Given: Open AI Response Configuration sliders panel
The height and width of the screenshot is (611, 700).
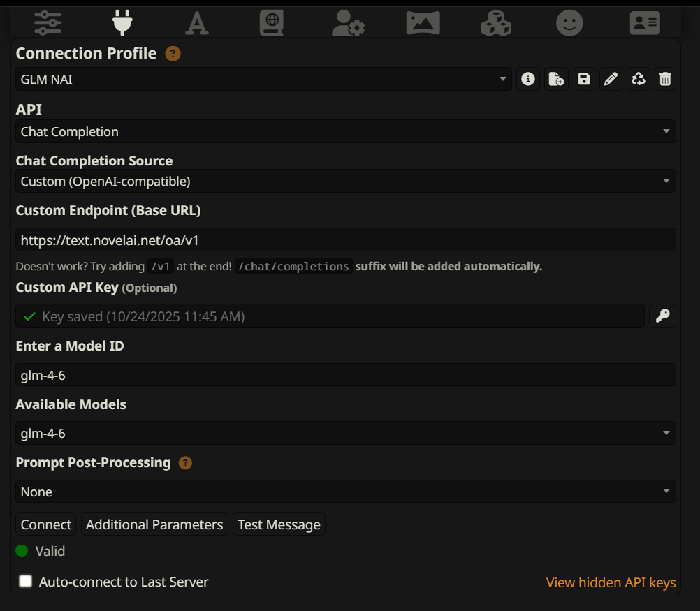Looking at the screenshot, I should tap(48, 23).
